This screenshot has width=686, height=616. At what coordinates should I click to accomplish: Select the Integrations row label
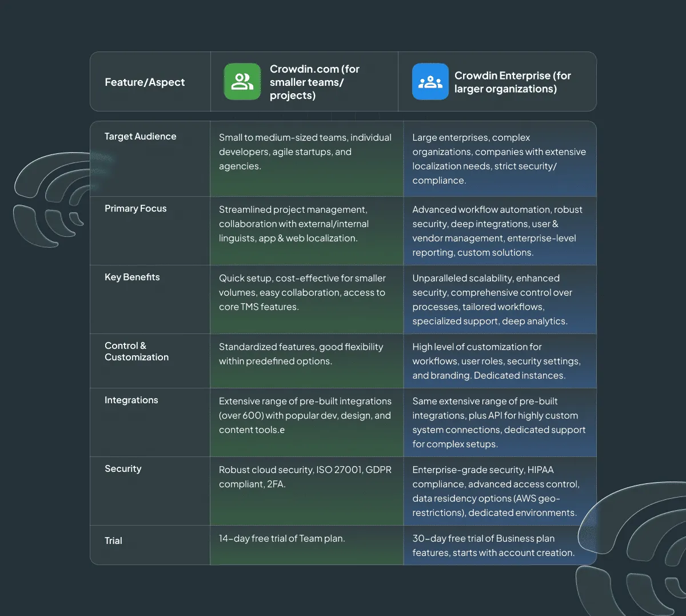[x=131, y=400]
